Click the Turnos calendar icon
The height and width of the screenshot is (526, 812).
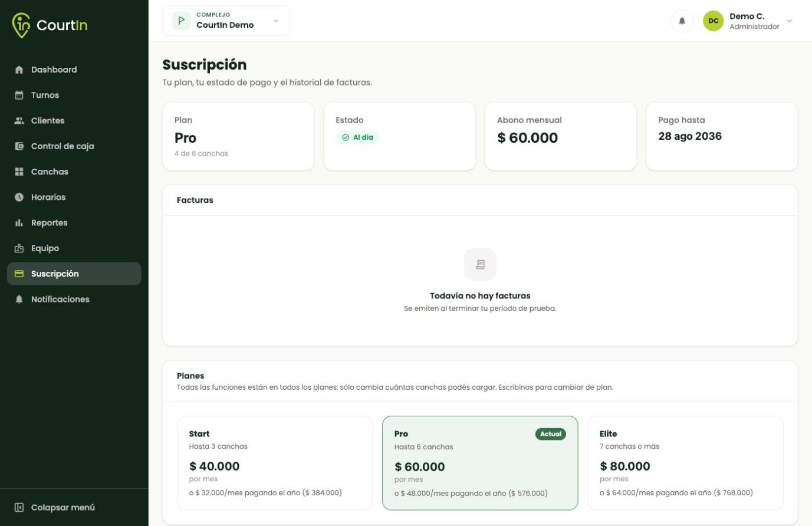pos(19,95)
